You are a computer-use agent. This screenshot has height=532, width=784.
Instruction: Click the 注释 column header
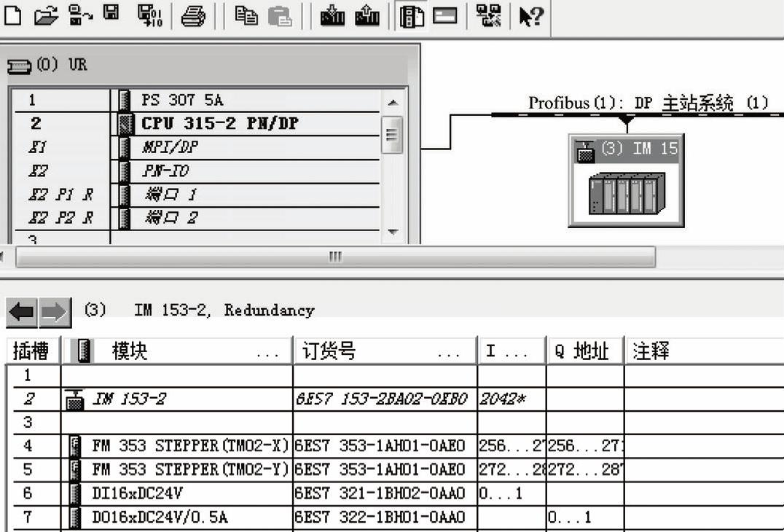point(705,351)
